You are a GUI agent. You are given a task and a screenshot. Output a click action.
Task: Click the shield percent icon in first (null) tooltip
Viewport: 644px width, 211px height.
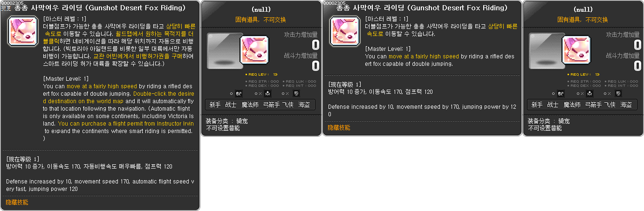click(x=296, y=94)
